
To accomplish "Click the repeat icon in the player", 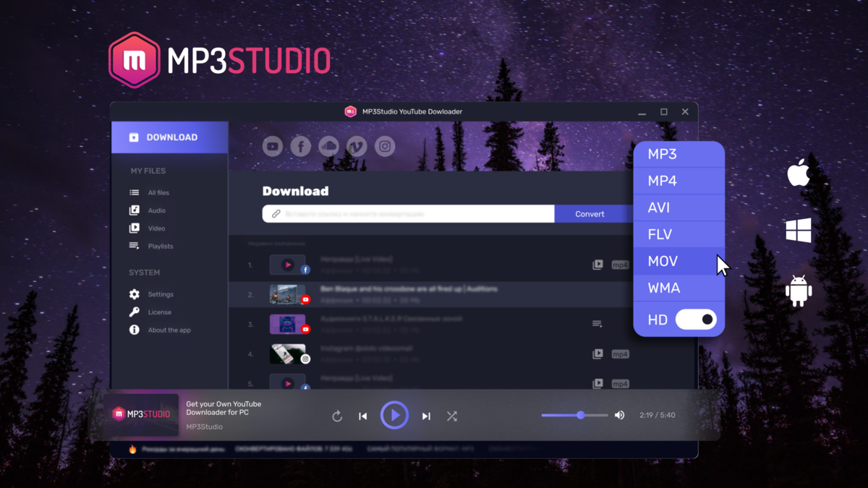I will [x=337, y=416].
